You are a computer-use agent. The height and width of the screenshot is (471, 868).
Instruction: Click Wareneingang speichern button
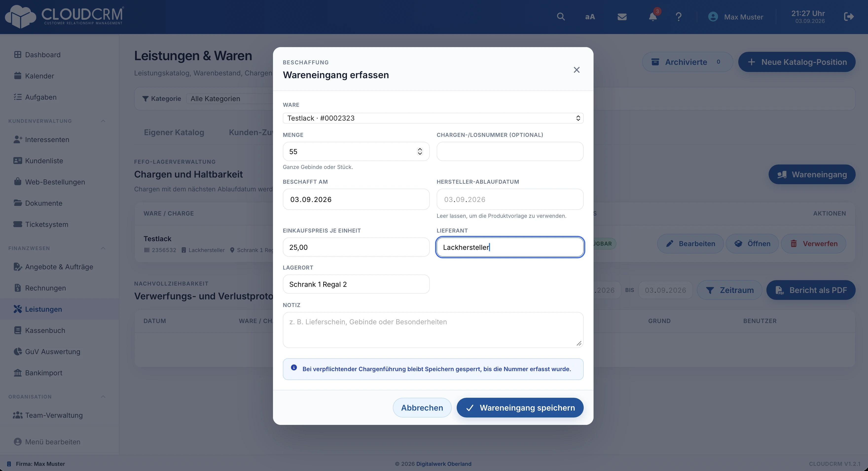click(x=520, y=408)
